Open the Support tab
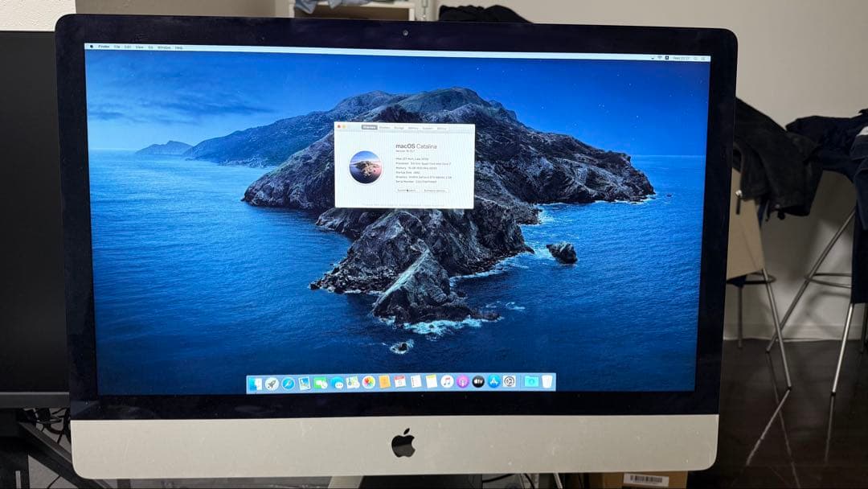Viewport: 868px width, 489px height. (x=428, y=127)
